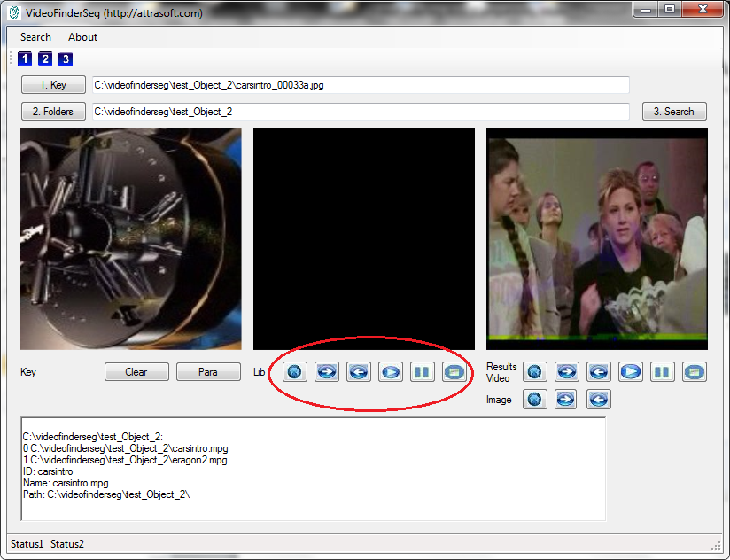Open the About menu

tap(83, 37)
